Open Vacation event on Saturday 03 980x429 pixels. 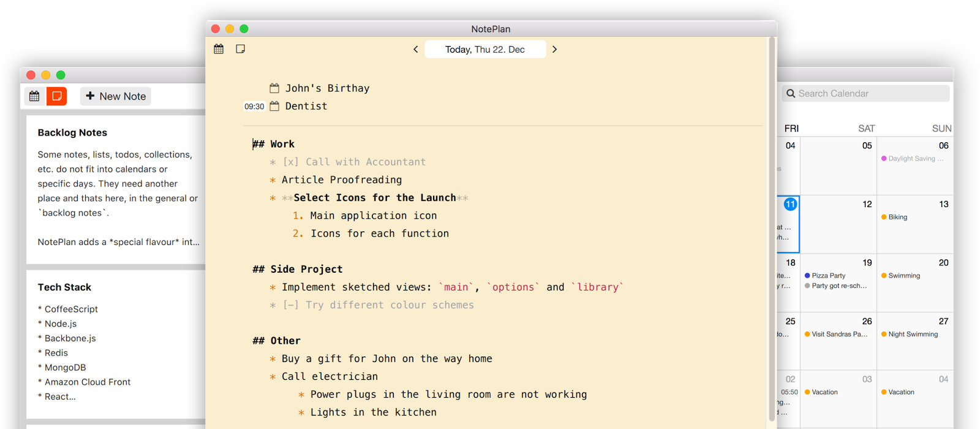tap(821, 392)
